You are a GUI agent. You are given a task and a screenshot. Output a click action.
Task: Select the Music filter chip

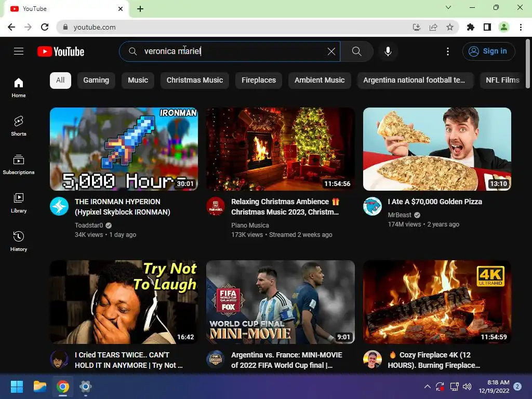coord(138,81)
